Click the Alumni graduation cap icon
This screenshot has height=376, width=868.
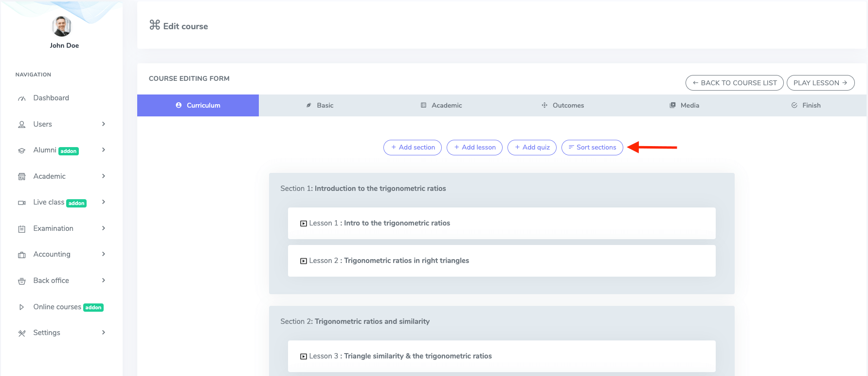[x=22, y=150]
